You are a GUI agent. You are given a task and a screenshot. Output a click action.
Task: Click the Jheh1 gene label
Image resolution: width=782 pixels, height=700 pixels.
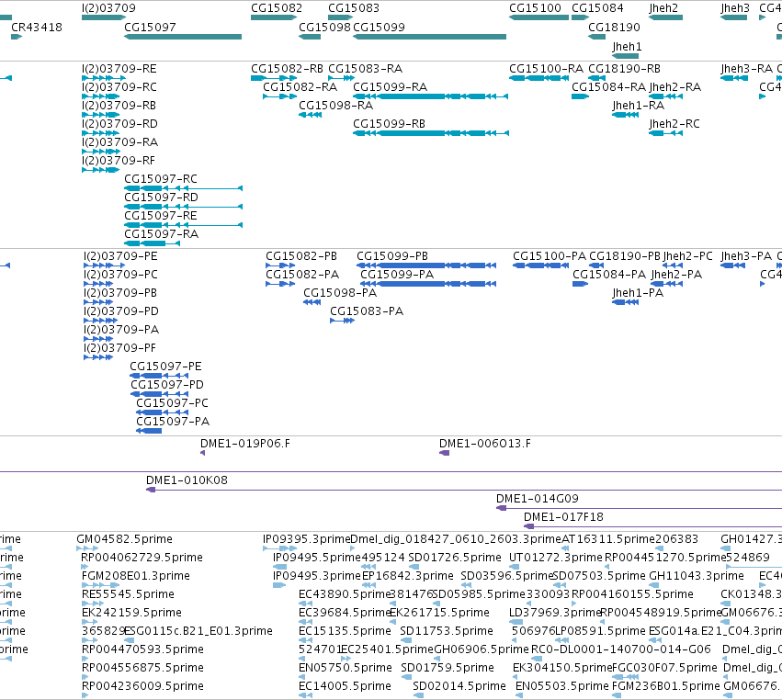click(627, 46)
